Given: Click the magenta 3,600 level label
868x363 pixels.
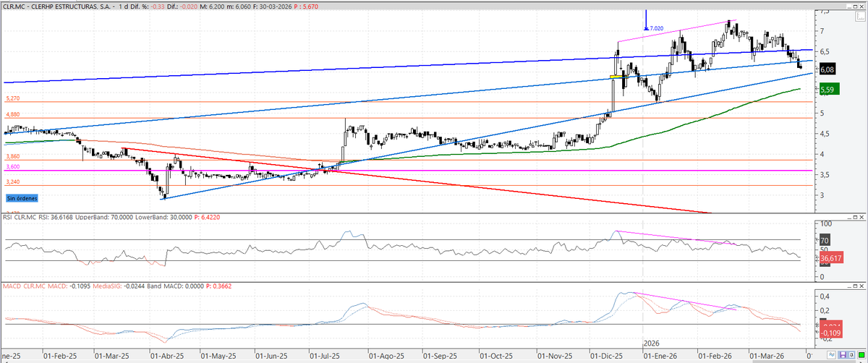Looking at the screenshot, I should pos(12,166).
